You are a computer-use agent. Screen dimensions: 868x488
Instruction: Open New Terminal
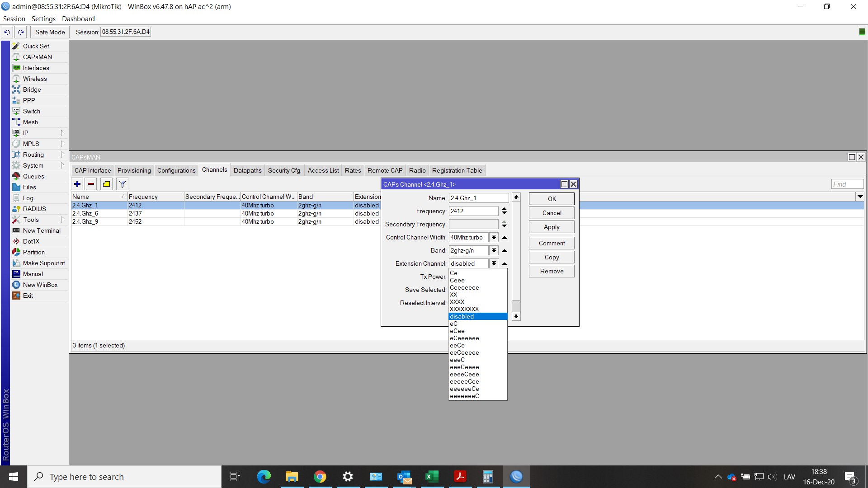(x=42, y=230)
